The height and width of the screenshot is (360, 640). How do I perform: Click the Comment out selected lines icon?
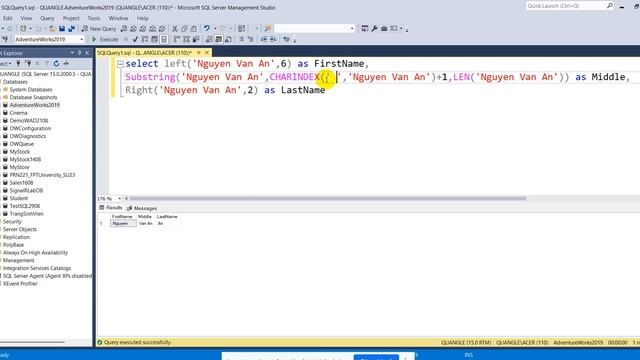click(x=241, y=39)
